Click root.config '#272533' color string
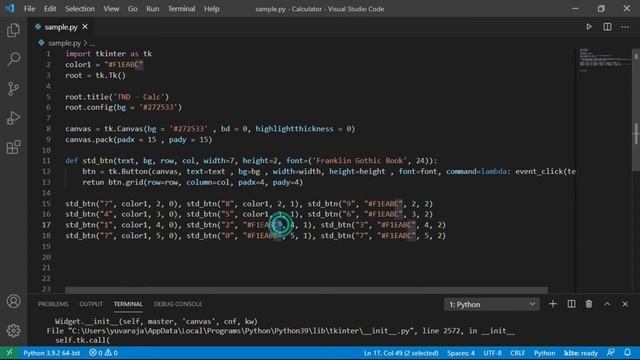This screenshot has width=640, height=360. click(158, 107)
